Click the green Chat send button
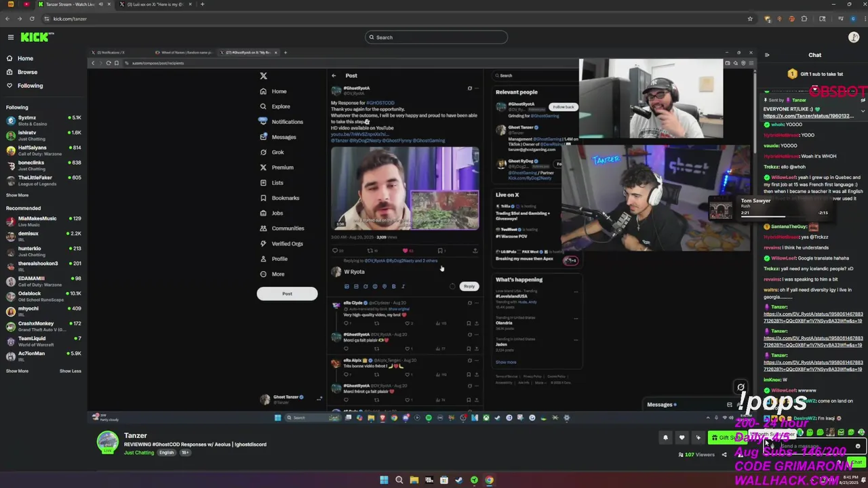Viewport: 868px width, 488px height. click(856, 462)
